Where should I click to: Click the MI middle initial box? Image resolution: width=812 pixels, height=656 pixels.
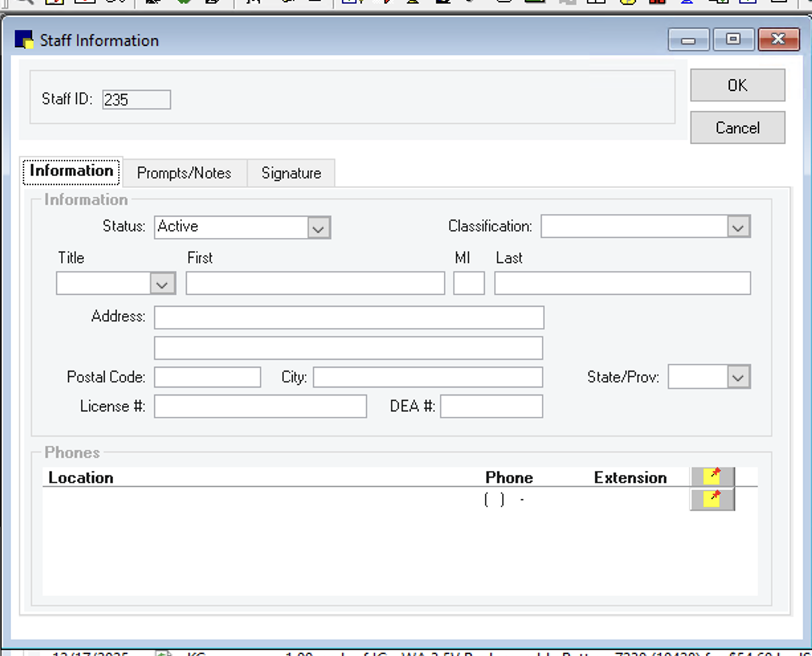pos(468,284)
